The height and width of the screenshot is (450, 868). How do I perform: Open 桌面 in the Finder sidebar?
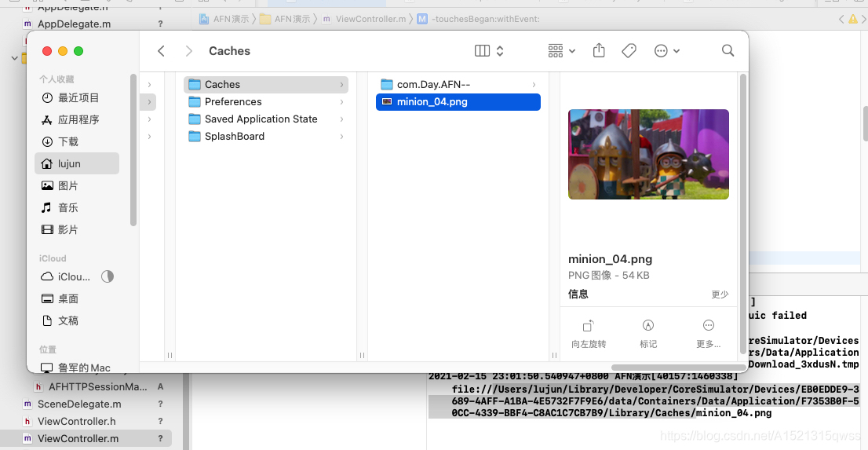77,298
